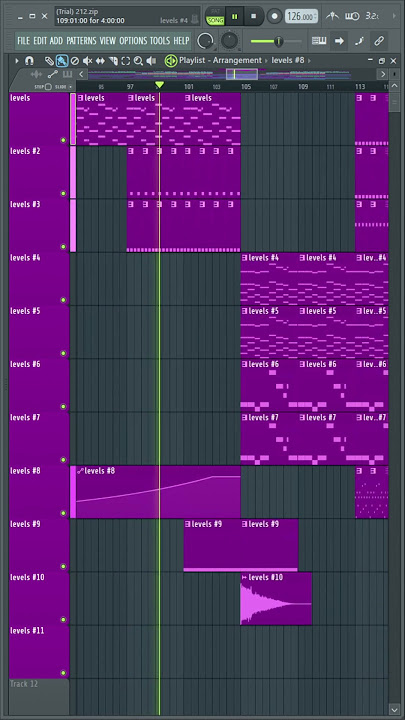Mute the levels #11 track
Viewport: 405px width, 720px height.
click(63, 673)
